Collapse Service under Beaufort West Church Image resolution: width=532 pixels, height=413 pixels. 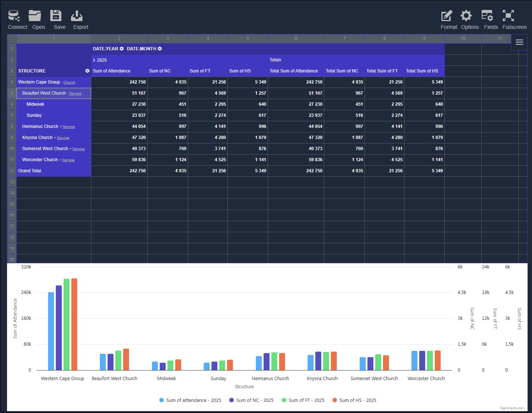click(75, 94)
